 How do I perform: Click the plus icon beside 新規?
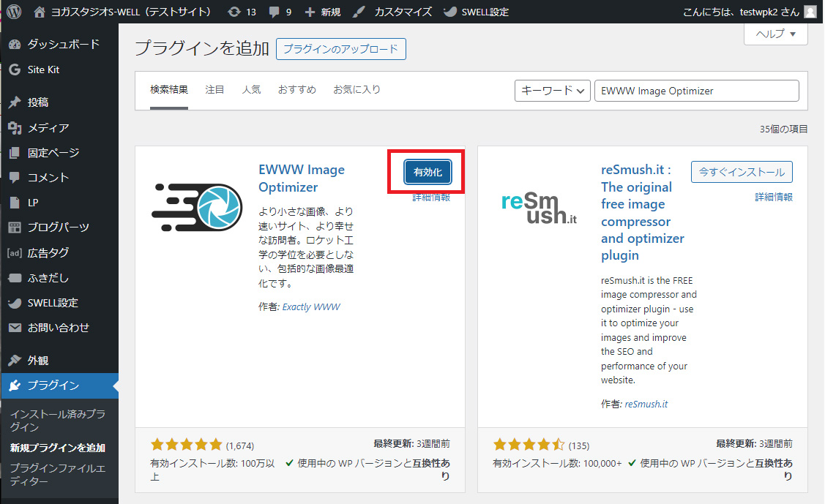pyautogui.click(x=310, y=12)
